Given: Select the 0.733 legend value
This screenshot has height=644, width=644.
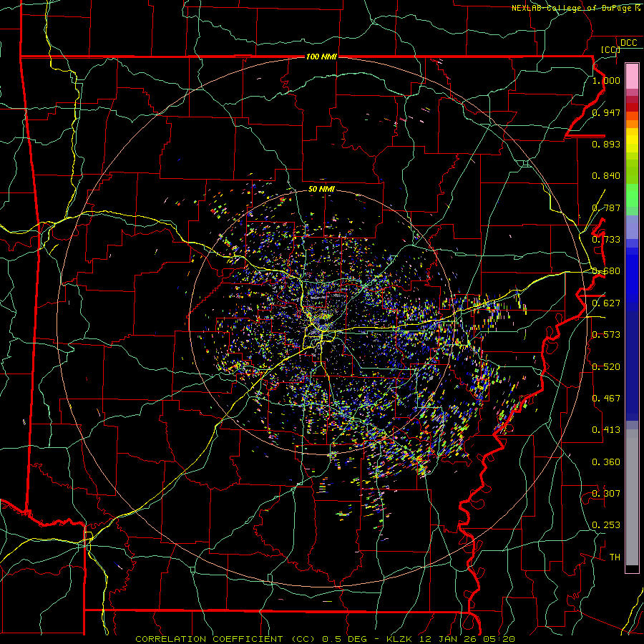Looking at the screenshot, I should [606, 240].
